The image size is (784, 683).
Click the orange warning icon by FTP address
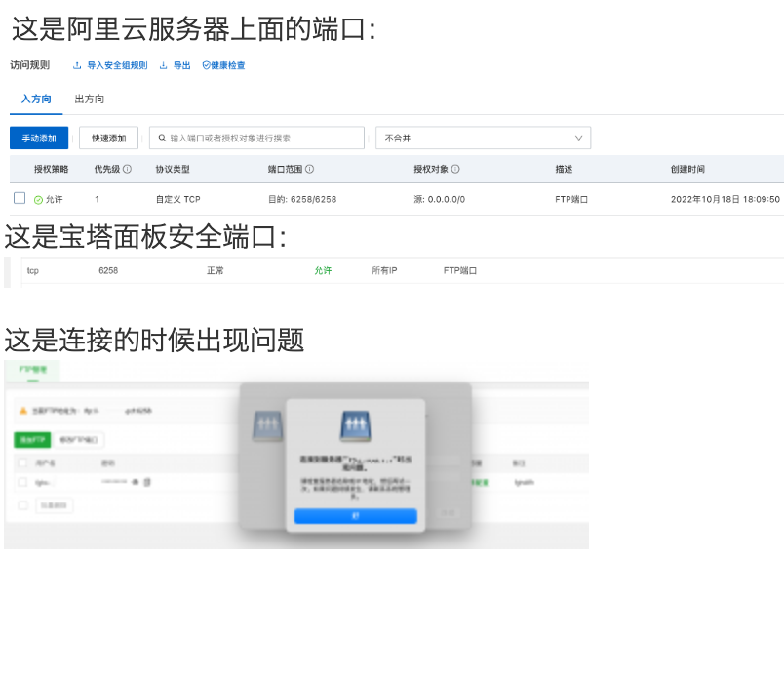[23, 411]
